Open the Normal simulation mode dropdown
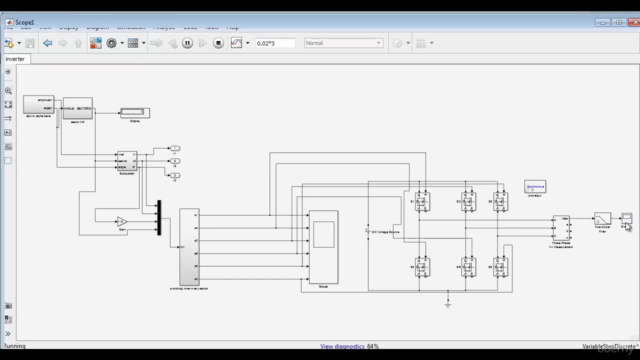The image size is (640, 360). [x=344, y=43]
